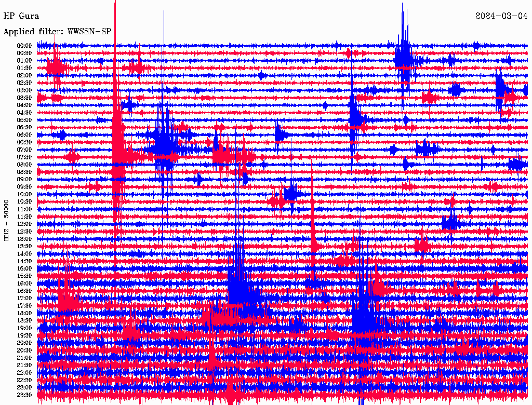Click the HHZ - 50000 axis label
Image resolution: width=532 pixels, height=405 pixels.
coord(6,220)
